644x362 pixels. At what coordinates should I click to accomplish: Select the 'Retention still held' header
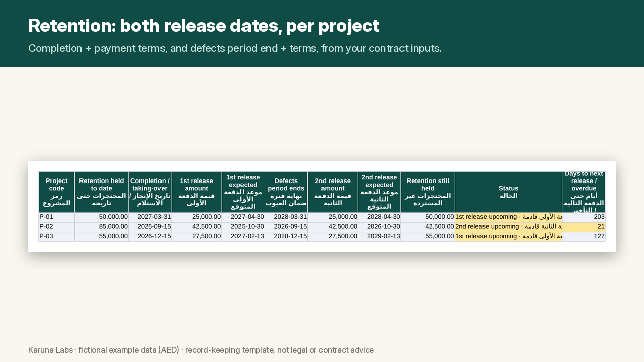coord(428,192)
